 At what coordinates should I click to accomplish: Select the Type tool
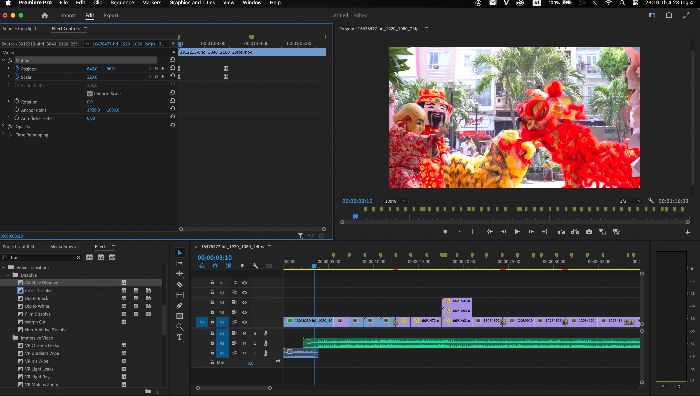pyautogui.click(x=179, y=338)
